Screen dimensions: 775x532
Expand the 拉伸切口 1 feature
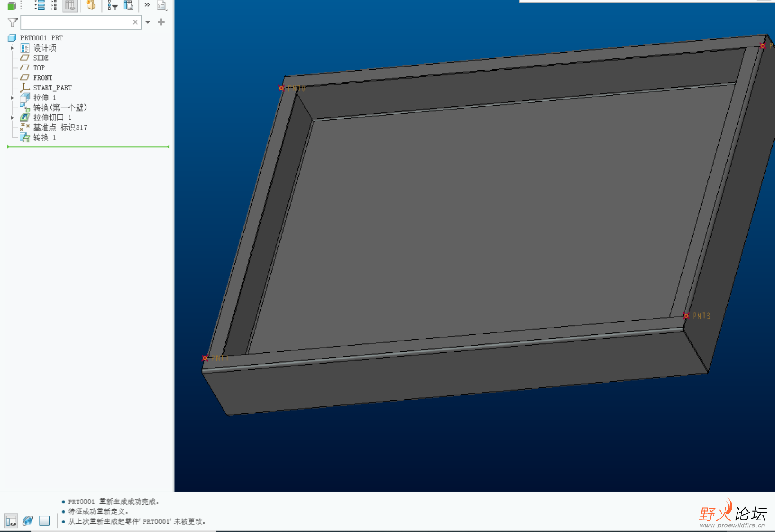click(12, 118)
